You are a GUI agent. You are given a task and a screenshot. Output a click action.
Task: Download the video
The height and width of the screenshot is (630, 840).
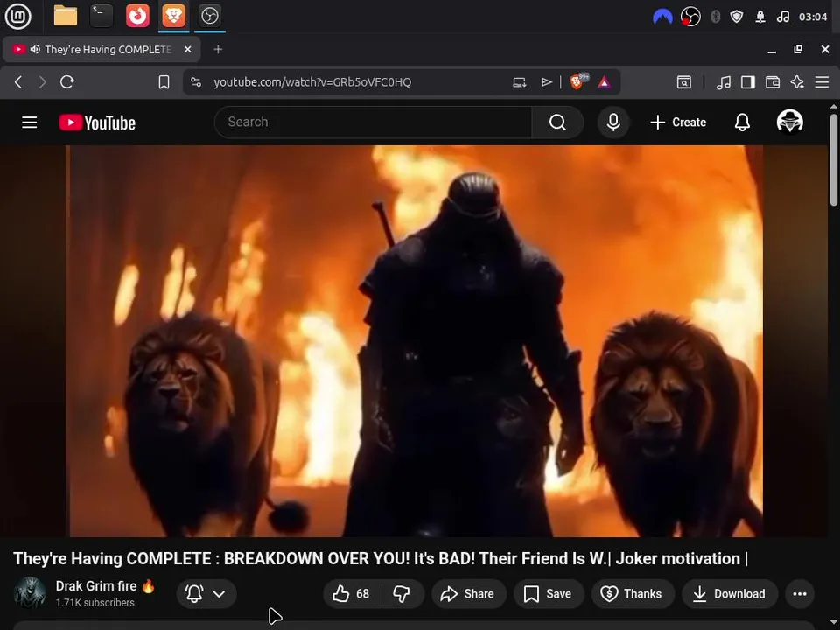pyautogui.click(x=730, y=593)
